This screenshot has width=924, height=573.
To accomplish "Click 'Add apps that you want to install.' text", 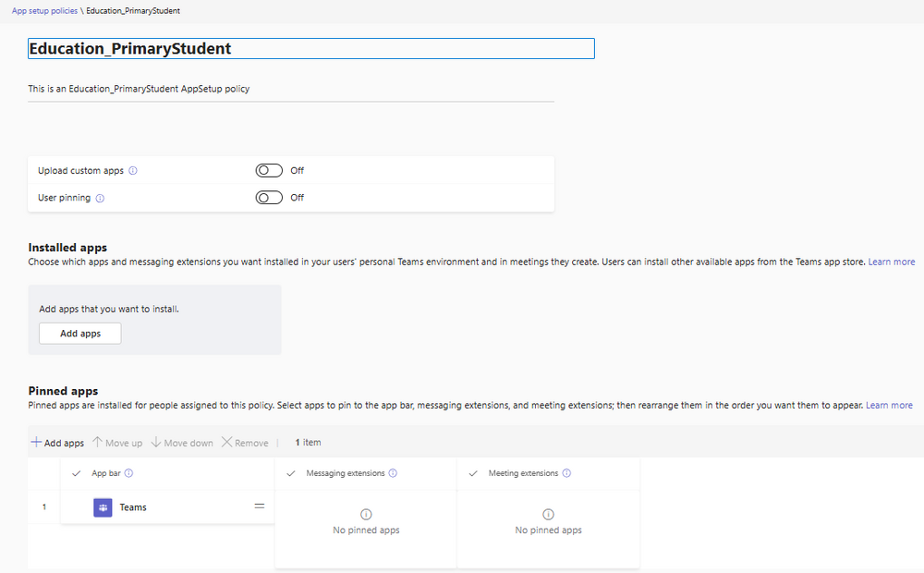I will pos(109,309).
